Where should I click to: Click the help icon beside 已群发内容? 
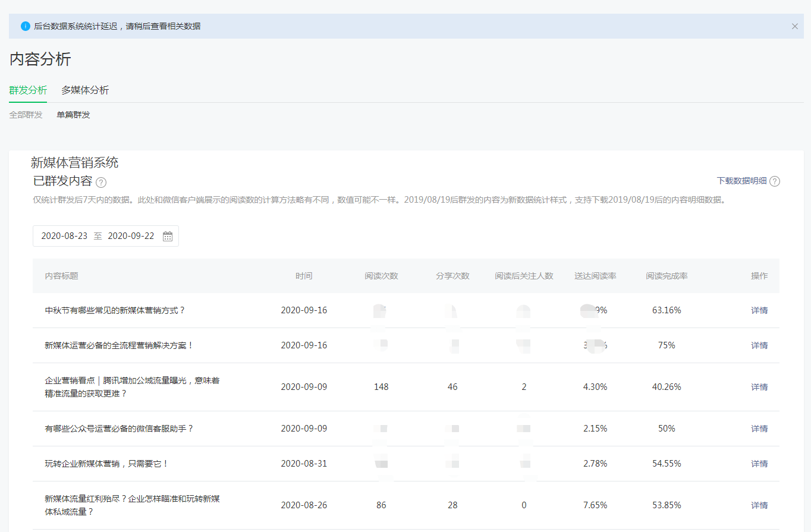102,182
